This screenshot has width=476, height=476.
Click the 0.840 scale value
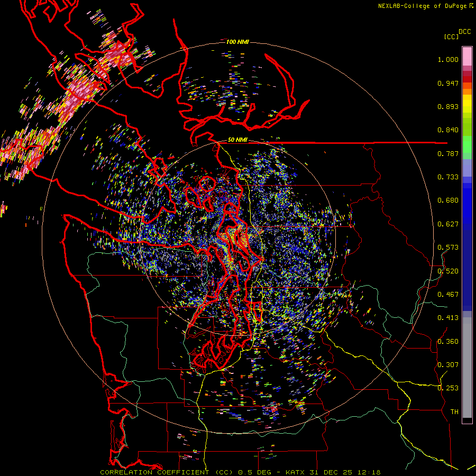[448, 130]
